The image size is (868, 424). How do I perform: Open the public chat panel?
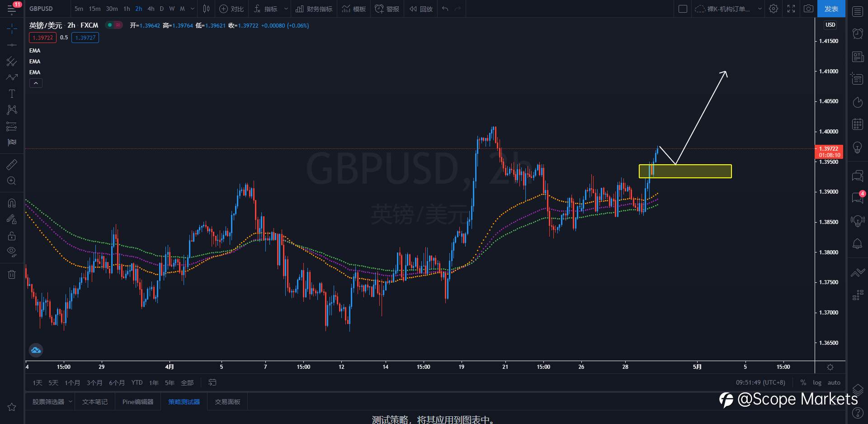pos(858,176)
